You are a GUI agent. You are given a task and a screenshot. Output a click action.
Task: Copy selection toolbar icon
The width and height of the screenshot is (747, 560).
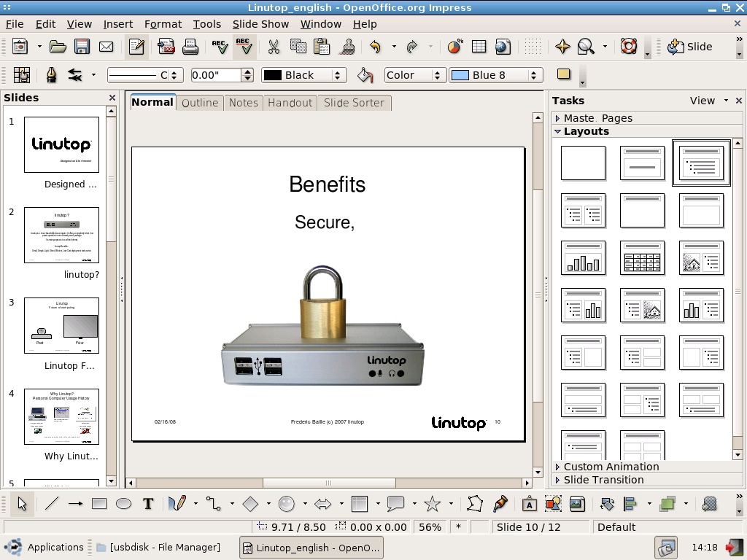coord(298,47)
